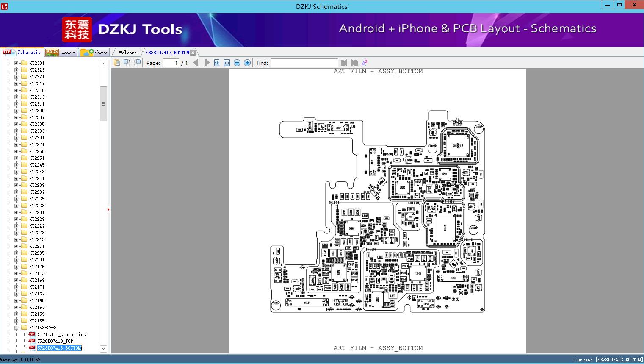Select SR28D07413_TOP in the tree
The height and width of the screenshot is (364, 644).
coord(55,341)
